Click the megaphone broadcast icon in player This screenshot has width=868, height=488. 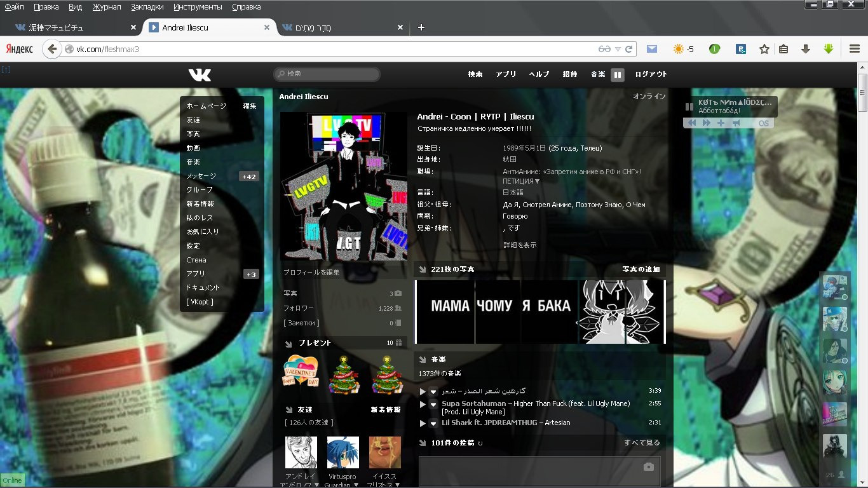coord(736,123)
